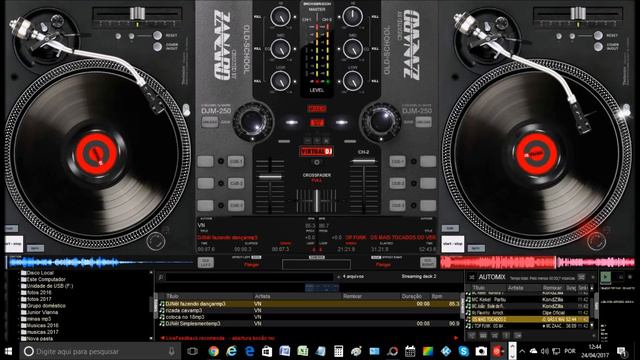
Task: Click the right deck CUE-3 button
Action: pos(397,205)
